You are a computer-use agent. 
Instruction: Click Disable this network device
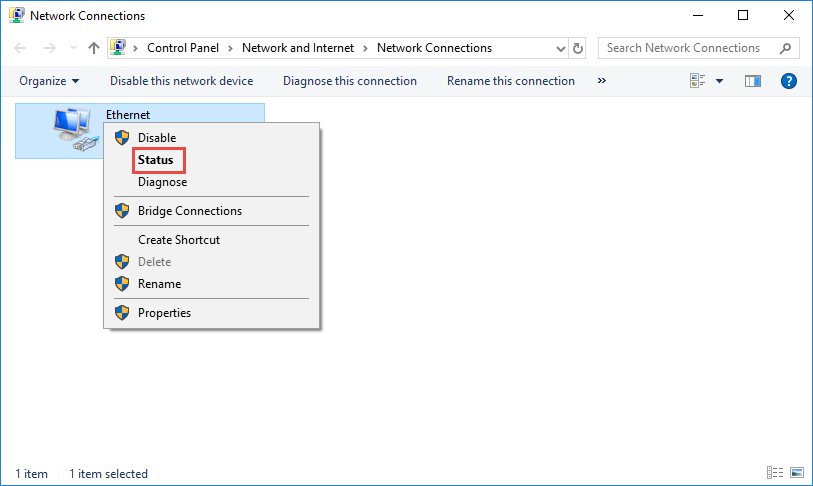click(181, 81)
